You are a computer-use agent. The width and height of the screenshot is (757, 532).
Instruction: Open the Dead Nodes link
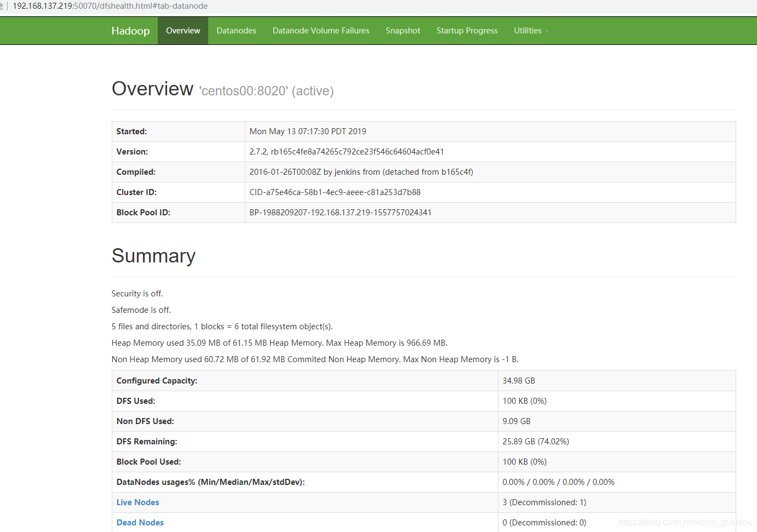tap(140, 523)
